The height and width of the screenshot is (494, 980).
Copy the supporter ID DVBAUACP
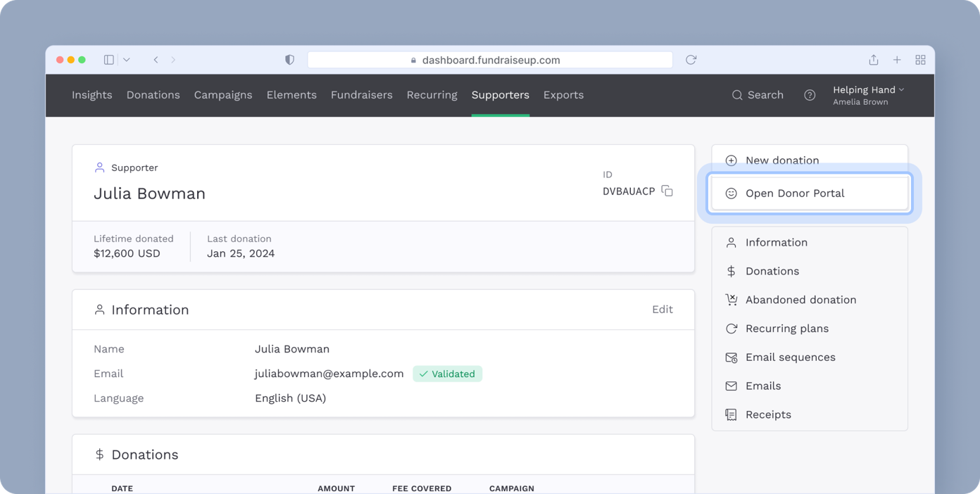(667, 191)
